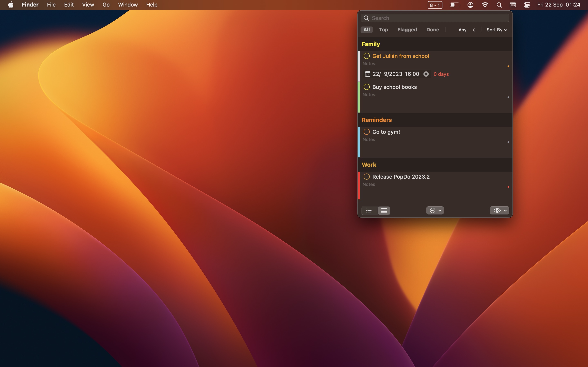Image resolution: width=588 pixels, height=367 pixels.
Task: Expand the eye visibility options menu
Action: [499, 210]
